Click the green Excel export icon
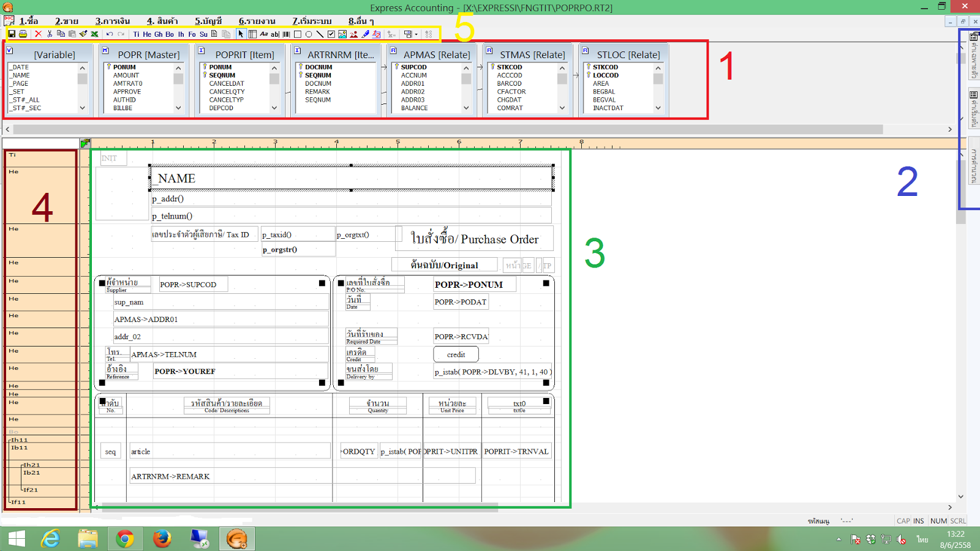The width and height of the screenshot is (980, 551). click(x=94, y=34)
